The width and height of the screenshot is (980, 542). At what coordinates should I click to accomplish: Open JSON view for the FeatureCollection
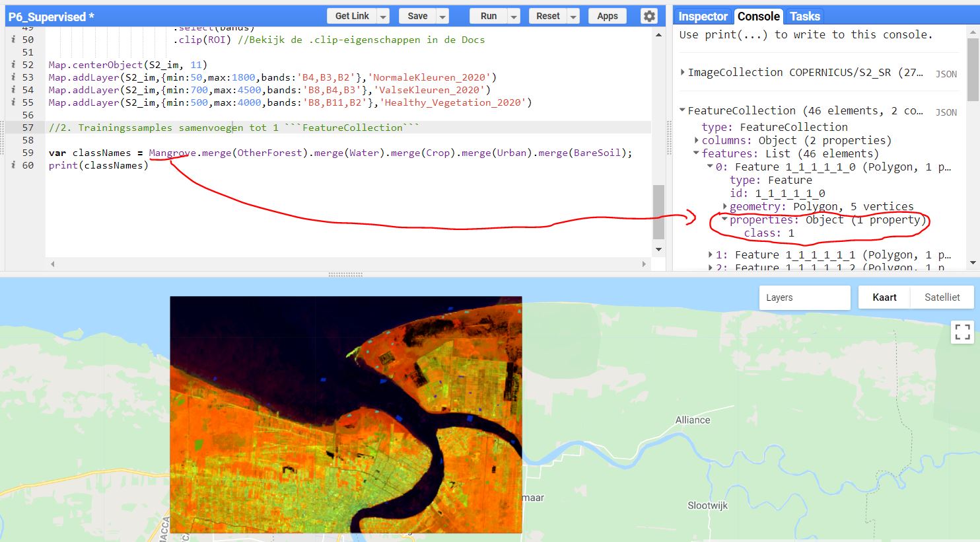(946, 112)
